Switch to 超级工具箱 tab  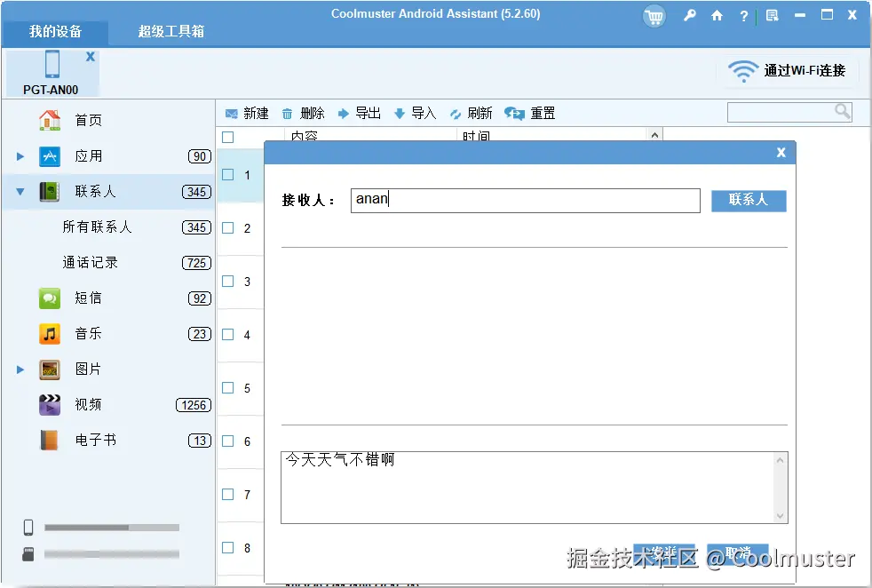(x=171, y=31)
